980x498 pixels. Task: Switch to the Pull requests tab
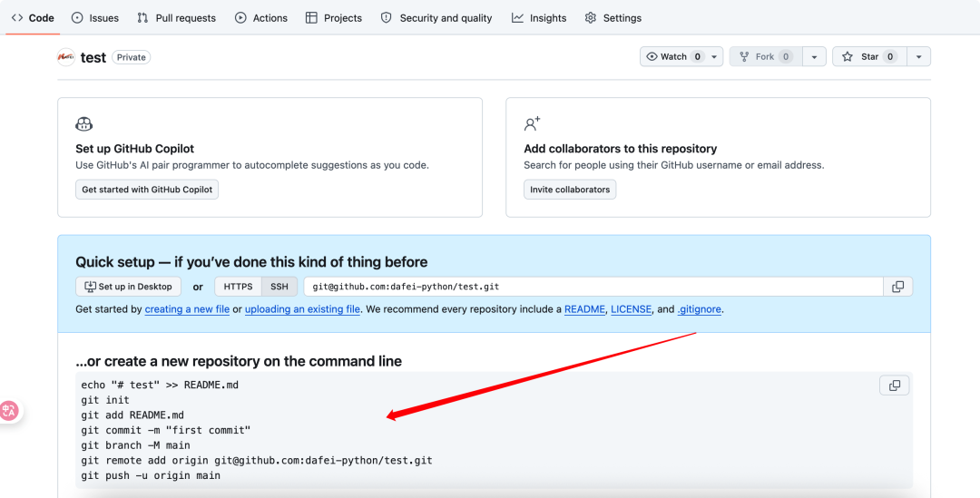click(176, 18)
